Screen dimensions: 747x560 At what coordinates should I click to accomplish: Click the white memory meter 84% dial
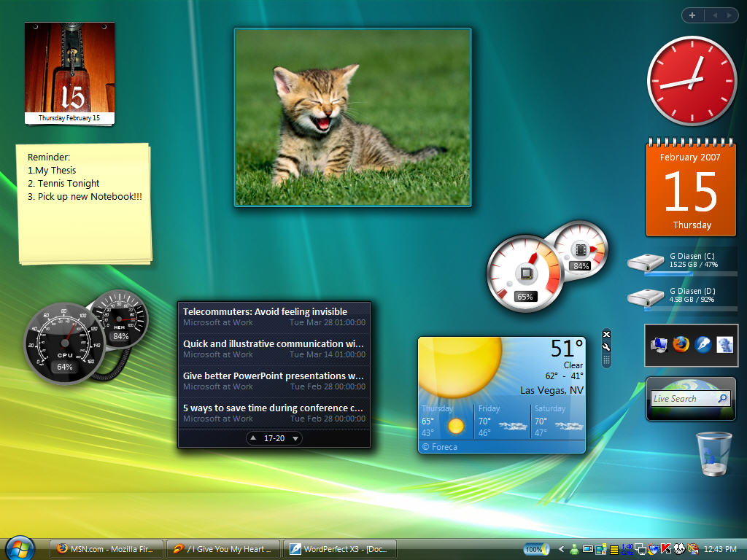pos(581,249)
